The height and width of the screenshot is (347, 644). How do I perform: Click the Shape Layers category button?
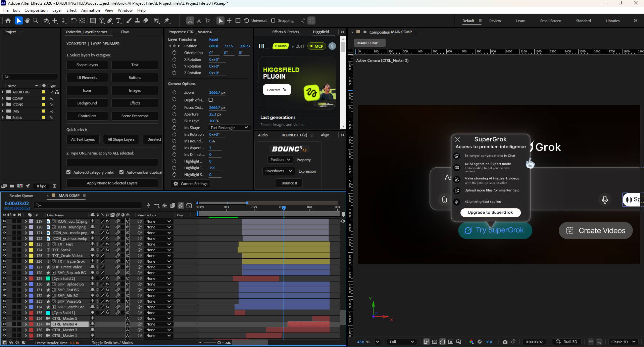click(x=87, y=65)
